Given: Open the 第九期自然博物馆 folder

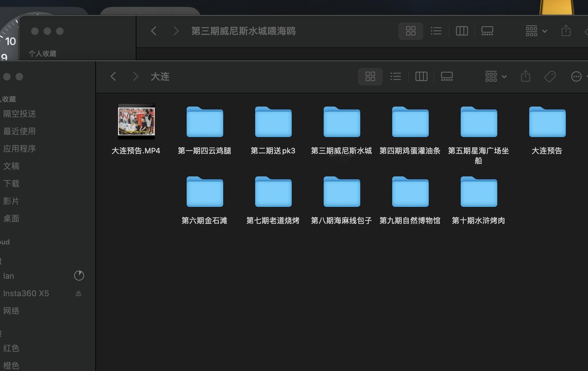Looking at the screenshot, I should 410,191.
